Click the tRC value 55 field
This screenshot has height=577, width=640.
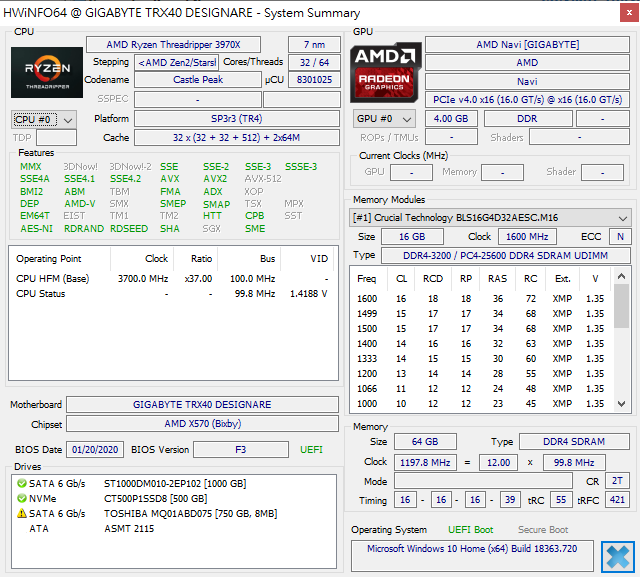[x=561, y=500]
